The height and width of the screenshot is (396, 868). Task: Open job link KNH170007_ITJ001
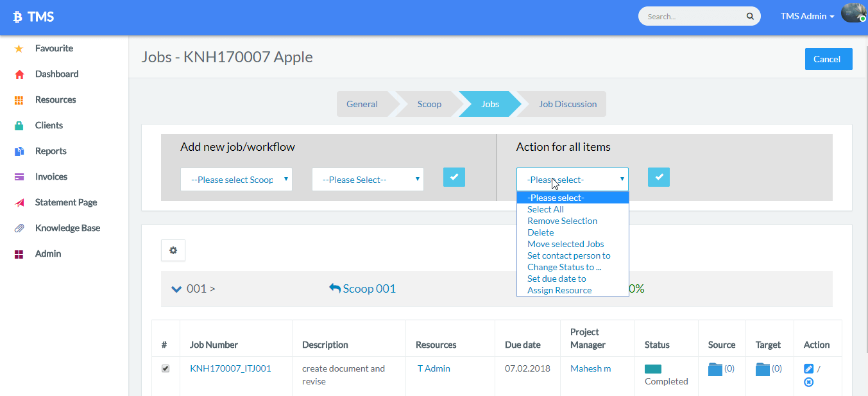tap(230, 368)
